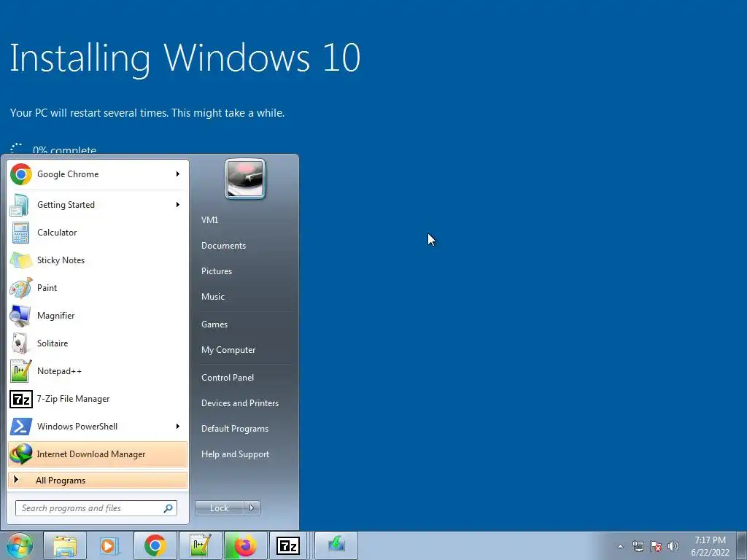The height and width of the screenshot is (560, 747).
Task: Open Devices and Printers
Action: [x=239, y=403]
